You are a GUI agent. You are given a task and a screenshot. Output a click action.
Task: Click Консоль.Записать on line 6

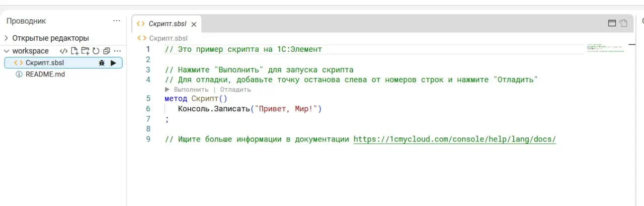214,109
